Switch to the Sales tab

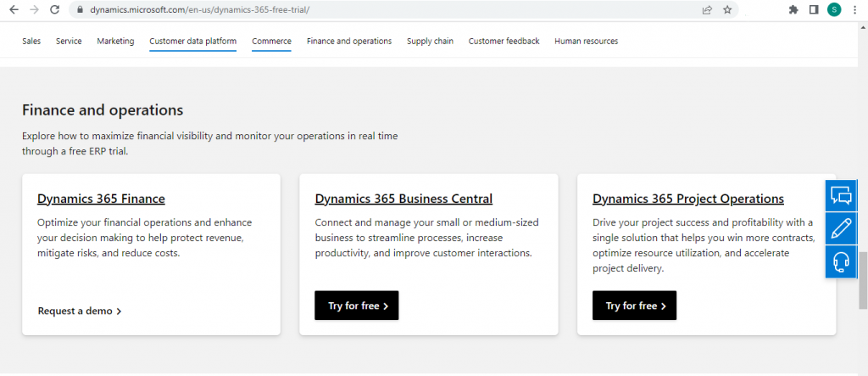click(x=31, y=41)
